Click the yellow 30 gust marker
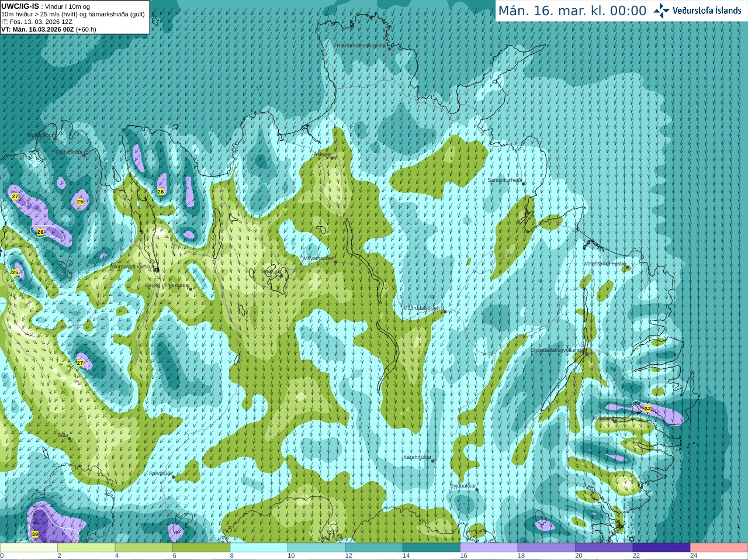The image size is (748, 560). point(35,534)
